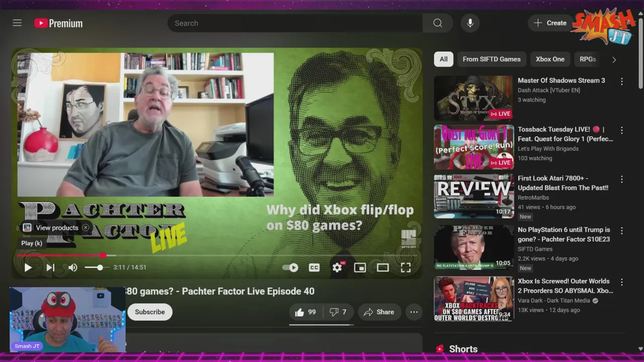Open First Look Atari 7800+ thumbnail

click(x=473, y=196)
